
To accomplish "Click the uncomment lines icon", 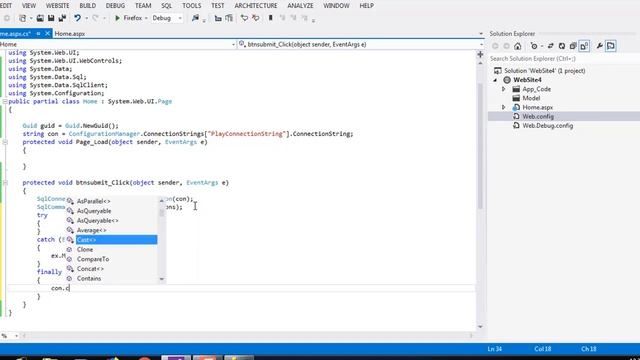I will coord(256,18).
